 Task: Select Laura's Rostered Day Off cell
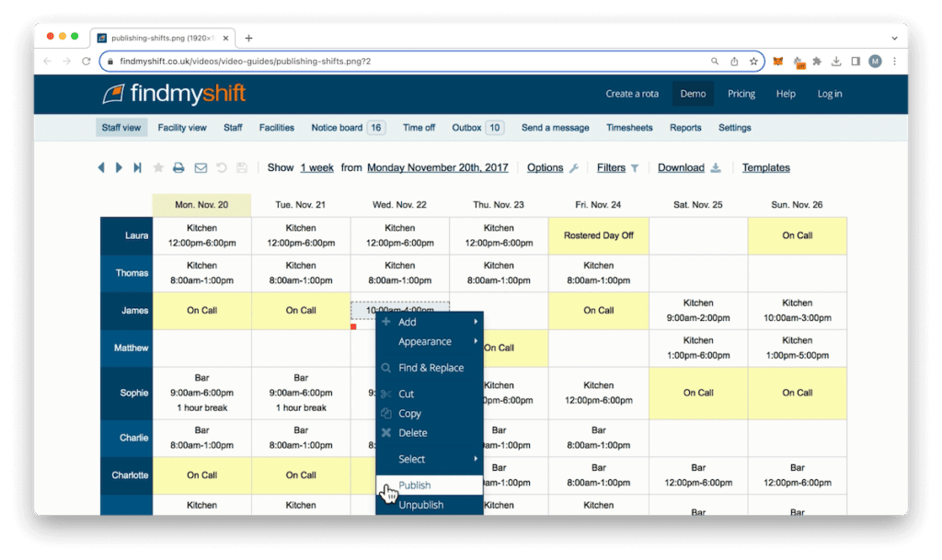(x=598, y=235)
